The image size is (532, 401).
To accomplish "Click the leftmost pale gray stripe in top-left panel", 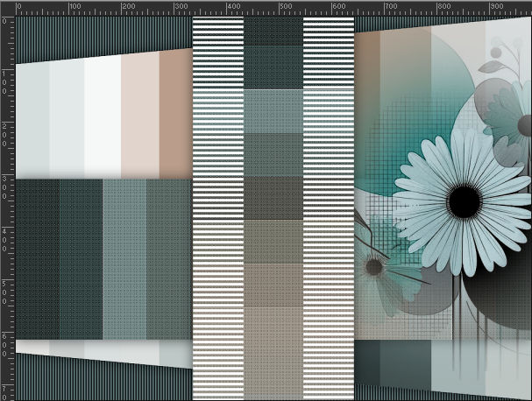I will (33, 118).
